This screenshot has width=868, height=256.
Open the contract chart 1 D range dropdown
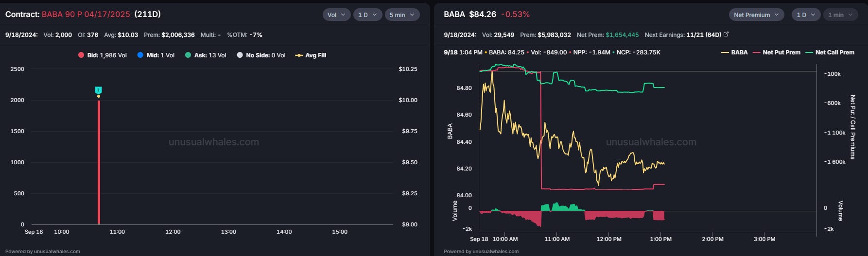pyautogui.click(x=367, y=15)
